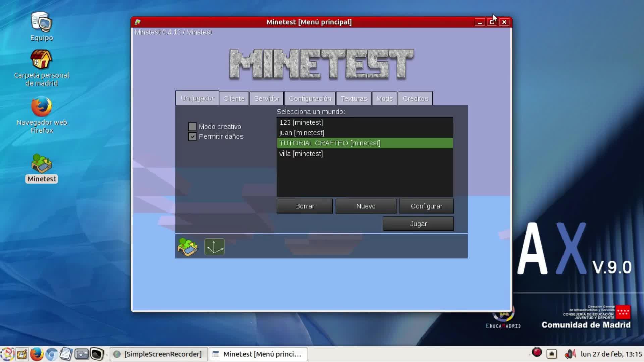Click Nuevo to create a world

tap(366, 206)
